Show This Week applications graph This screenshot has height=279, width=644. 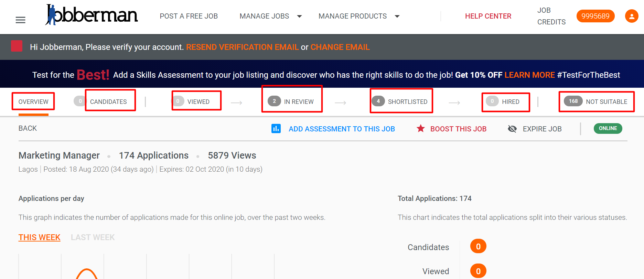(40, 237)
